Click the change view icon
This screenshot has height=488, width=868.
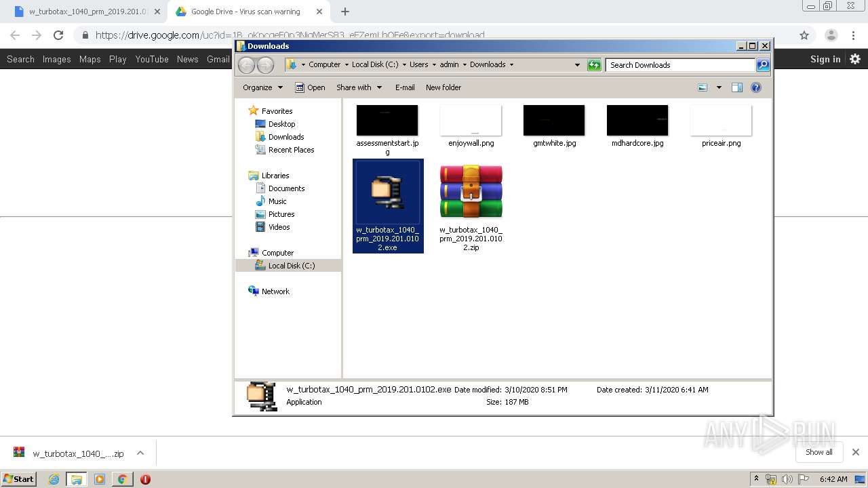point(703,87)
